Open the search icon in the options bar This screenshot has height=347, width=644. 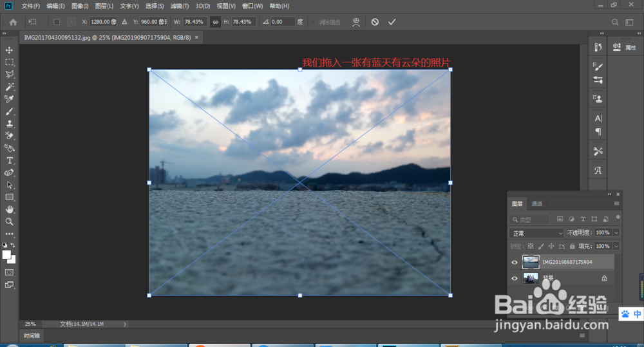615,22
